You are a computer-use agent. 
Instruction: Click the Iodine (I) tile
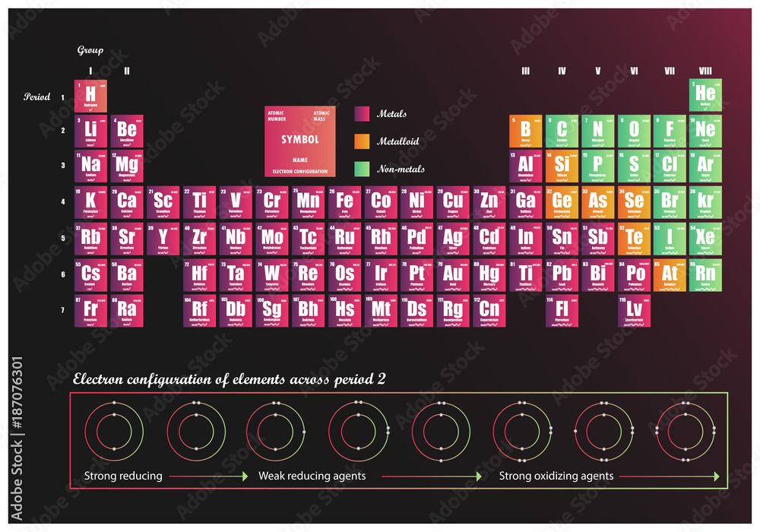click(670, 239)
